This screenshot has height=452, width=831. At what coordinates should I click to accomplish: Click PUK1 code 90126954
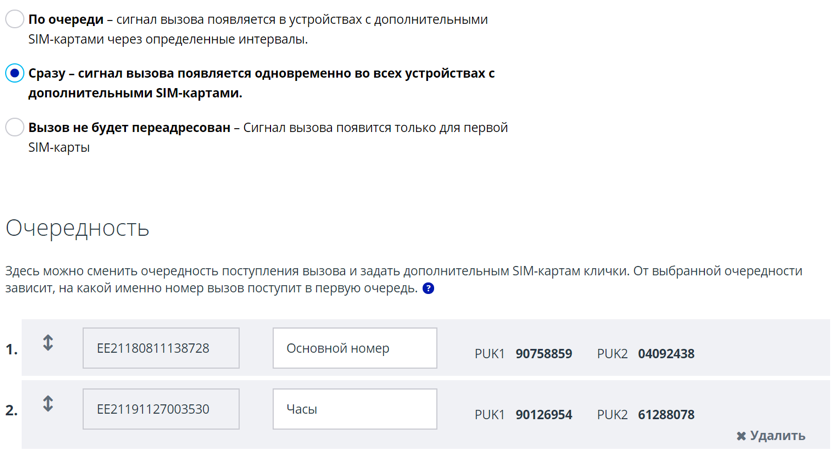pyautogui.click(x=543, y=415)
